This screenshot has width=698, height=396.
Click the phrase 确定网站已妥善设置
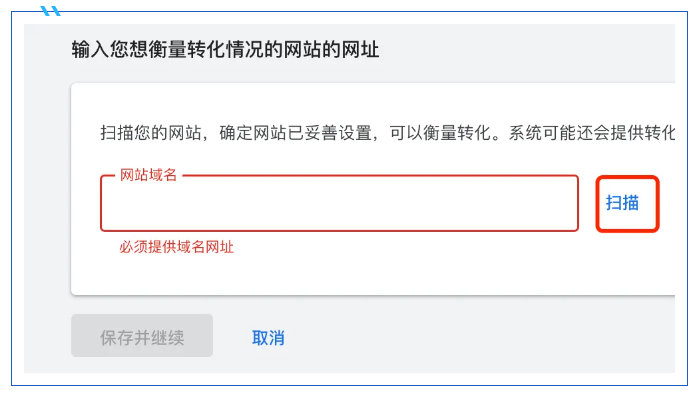[295, 133]
